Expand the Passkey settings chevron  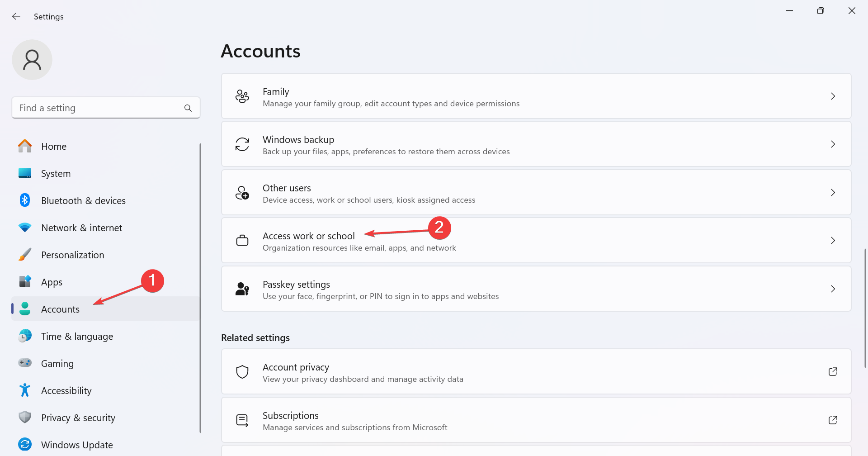point(833,289)
